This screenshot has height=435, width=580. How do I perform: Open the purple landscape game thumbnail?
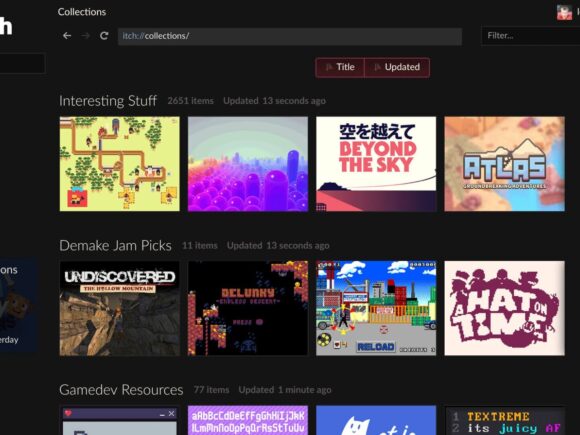point(248,164)
